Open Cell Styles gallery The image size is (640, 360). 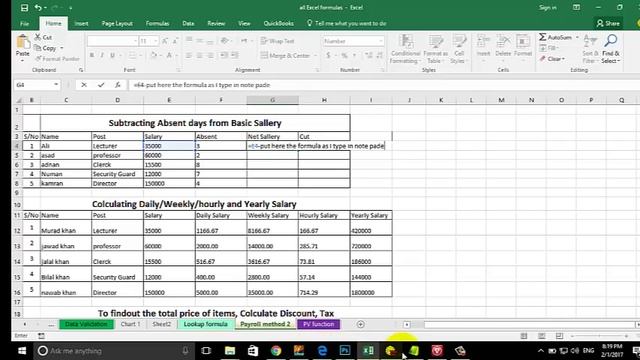pos(459,49)
